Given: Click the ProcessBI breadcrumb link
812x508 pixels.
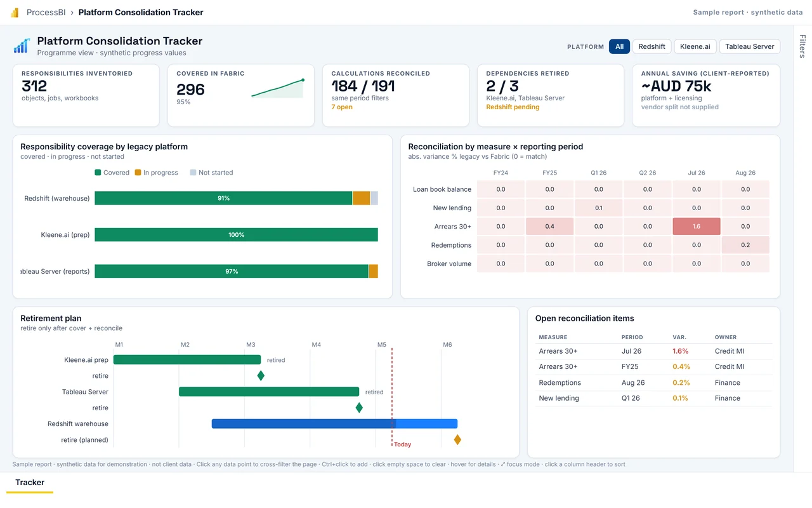Looking at the screenshot, I should pos(46,13).
